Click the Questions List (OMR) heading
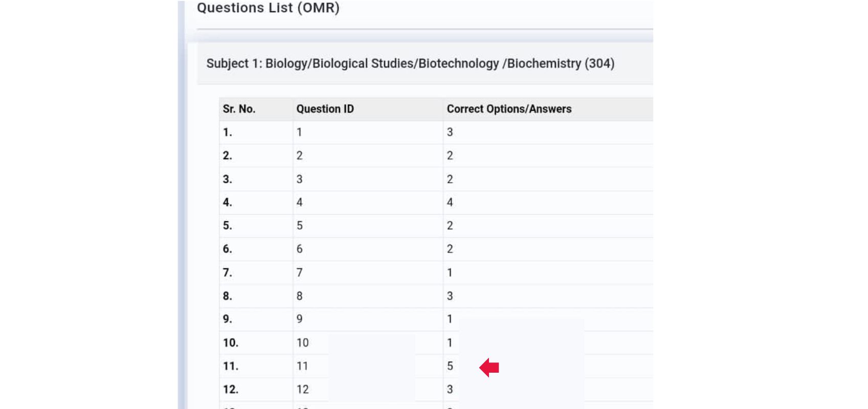Screen dimensions: 868x409 [x=268, y=8]
